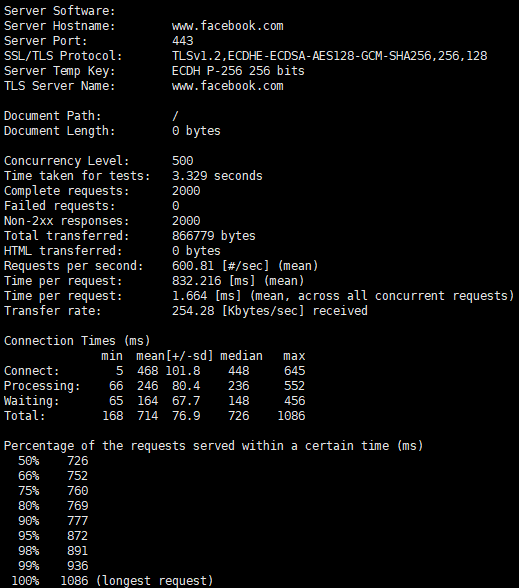Click the Server Port value 443

183,41
